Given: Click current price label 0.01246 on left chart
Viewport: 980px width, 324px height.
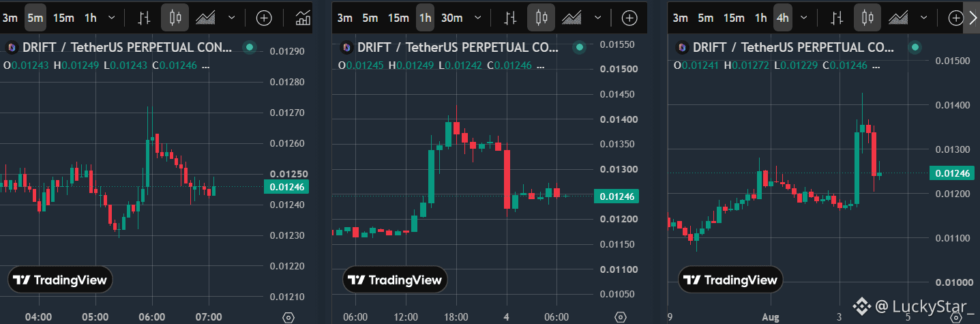Looking at the screenshot, I should point(286,186).
